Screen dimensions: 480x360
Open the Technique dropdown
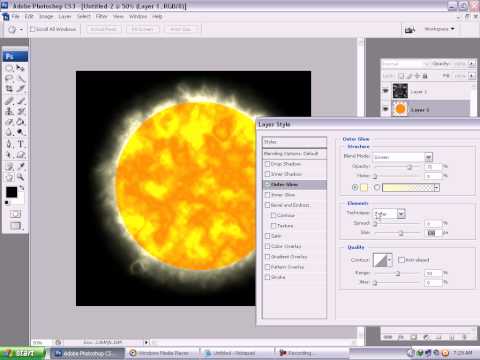click(x=401, y=214)
